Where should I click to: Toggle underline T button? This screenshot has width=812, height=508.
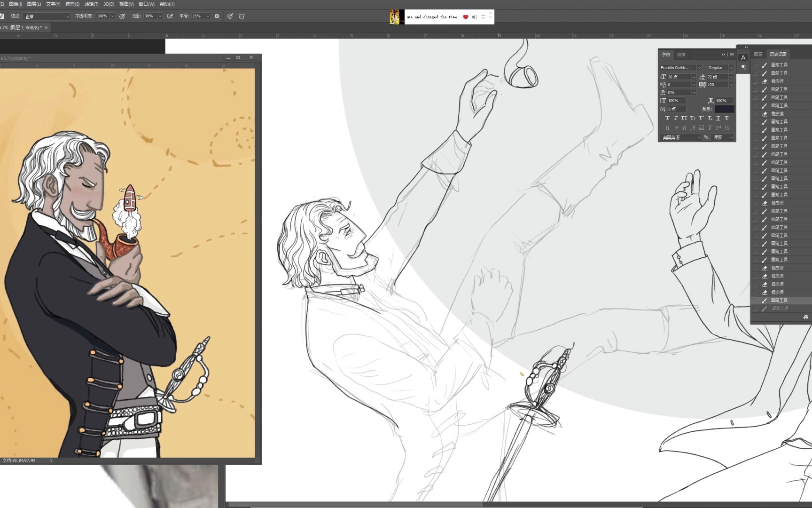pos(718,118)
